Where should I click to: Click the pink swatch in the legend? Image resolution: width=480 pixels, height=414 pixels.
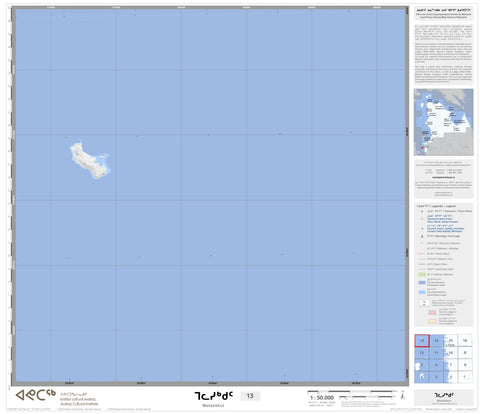click(x=432, y=312)
